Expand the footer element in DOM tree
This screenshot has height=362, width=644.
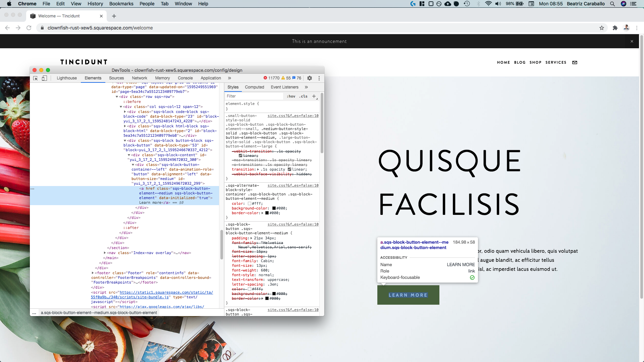[93, 273]
